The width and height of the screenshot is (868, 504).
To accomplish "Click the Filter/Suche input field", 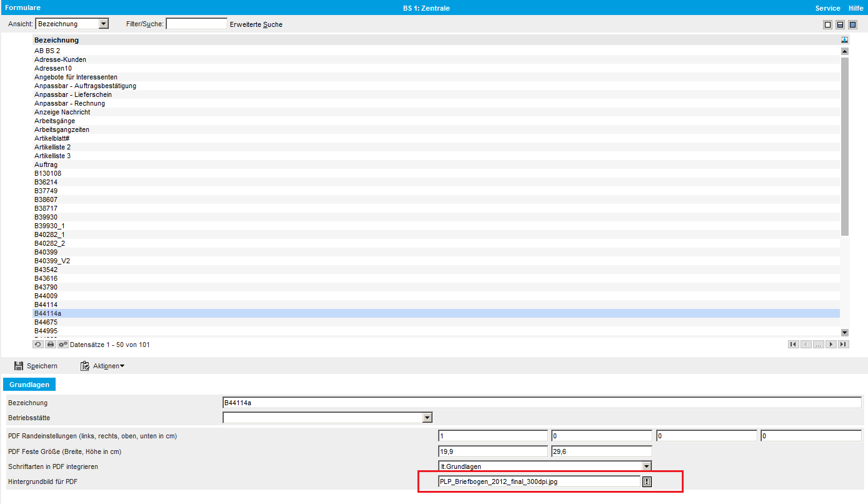I will point(196,24).
